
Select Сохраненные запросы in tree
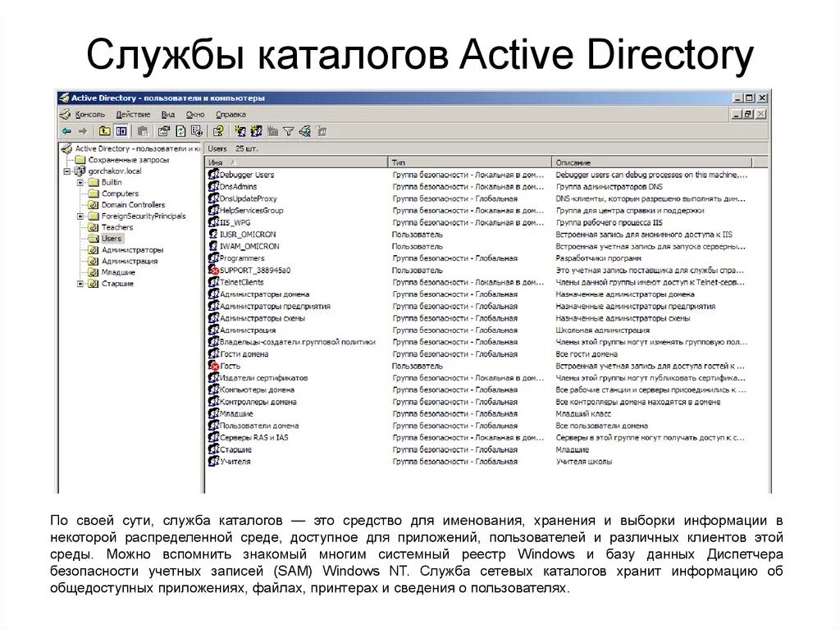pos(129,160)
